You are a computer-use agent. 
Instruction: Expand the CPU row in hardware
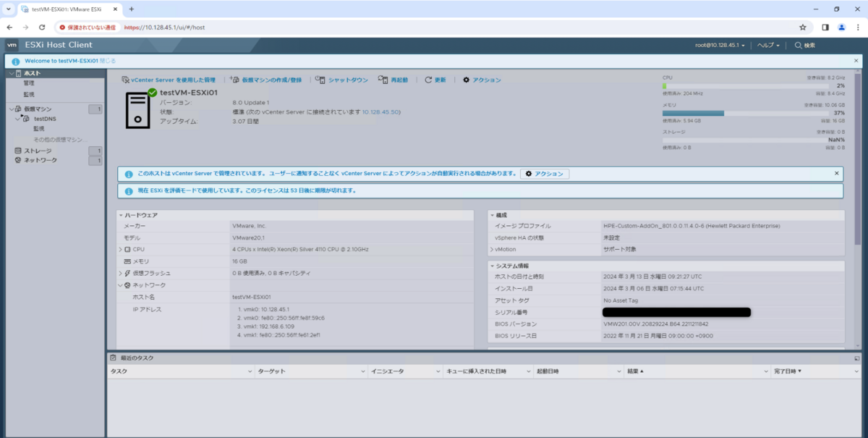tap(121, 249)
